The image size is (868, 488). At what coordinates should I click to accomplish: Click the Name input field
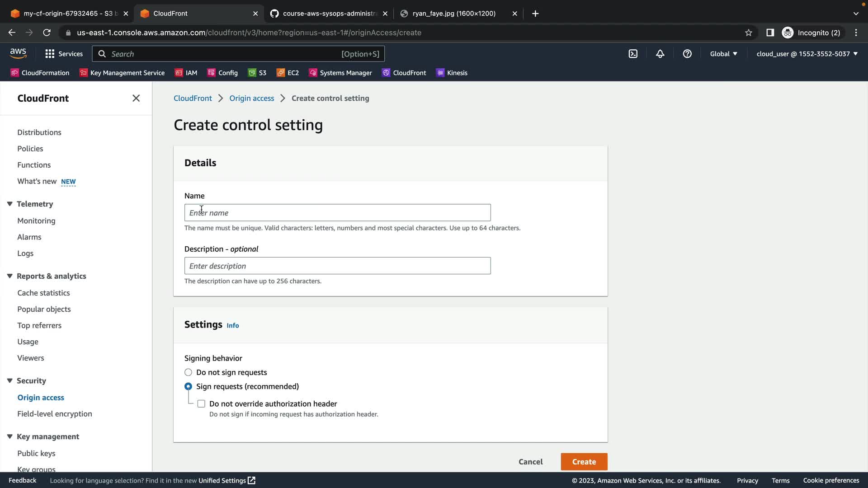337,212
